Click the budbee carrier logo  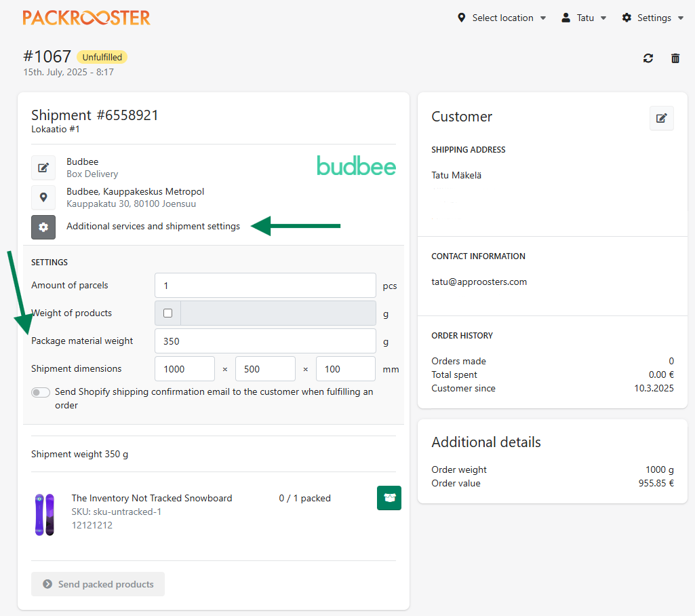[x=356, y=166]
